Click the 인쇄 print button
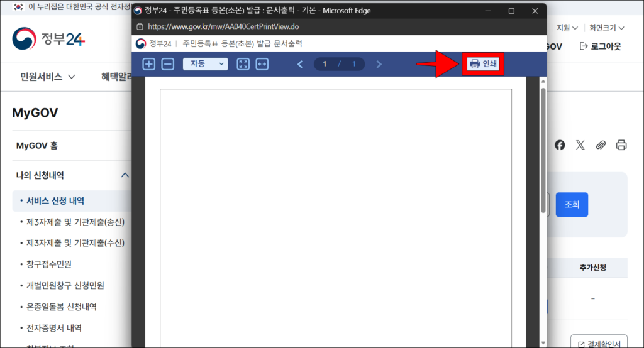 coord(483,64)
